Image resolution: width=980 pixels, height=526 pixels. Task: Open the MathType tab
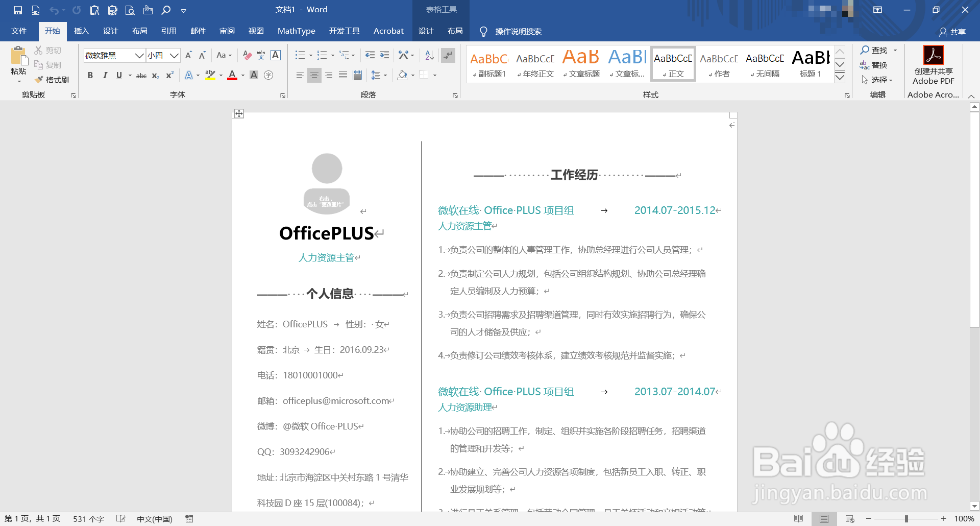pos(296,31)
